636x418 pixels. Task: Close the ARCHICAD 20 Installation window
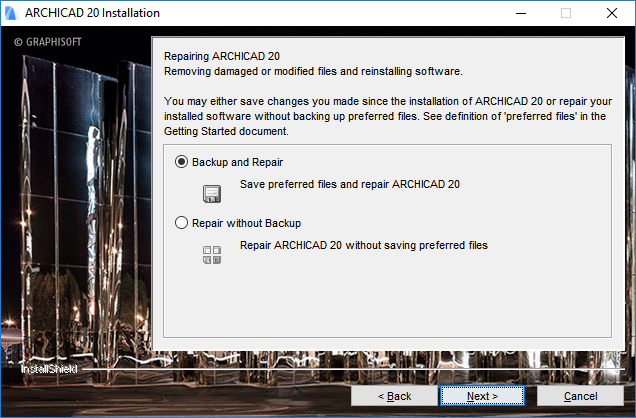(612, 13)
